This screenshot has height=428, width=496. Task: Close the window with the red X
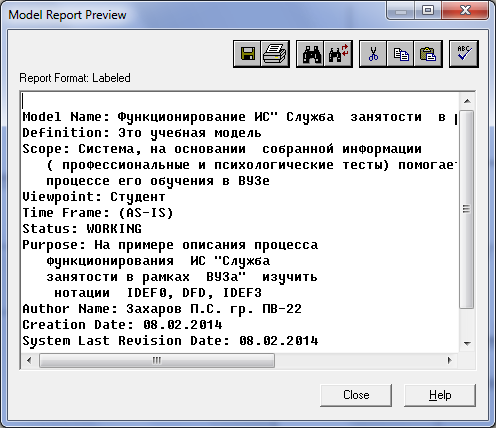pos(465,11)
